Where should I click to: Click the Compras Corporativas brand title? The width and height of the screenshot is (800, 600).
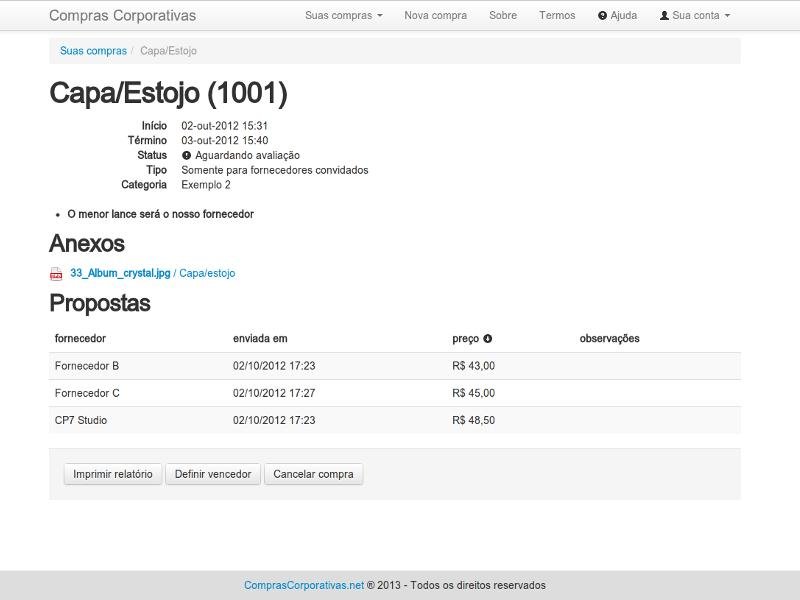(x=122, y=15)
